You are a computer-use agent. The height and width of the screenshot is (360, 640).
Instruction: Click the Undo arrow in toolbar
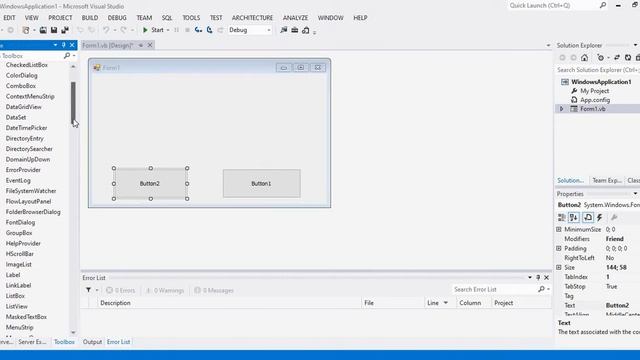pos(106,30)
